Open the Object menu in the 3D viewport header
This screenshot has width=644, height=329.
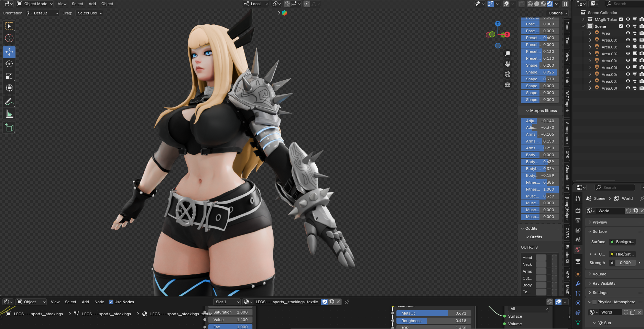[x=107, y=4]
